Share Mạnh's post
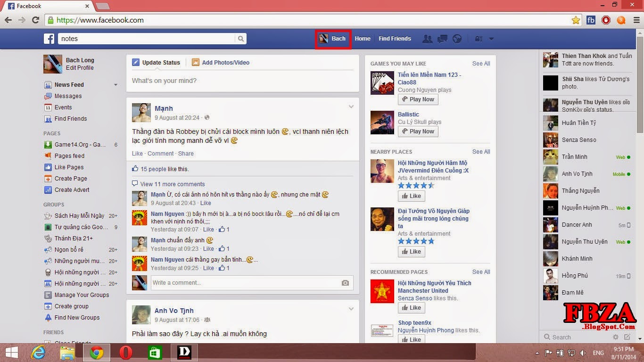Screen dimensions: 644x362 pos(186,154)
